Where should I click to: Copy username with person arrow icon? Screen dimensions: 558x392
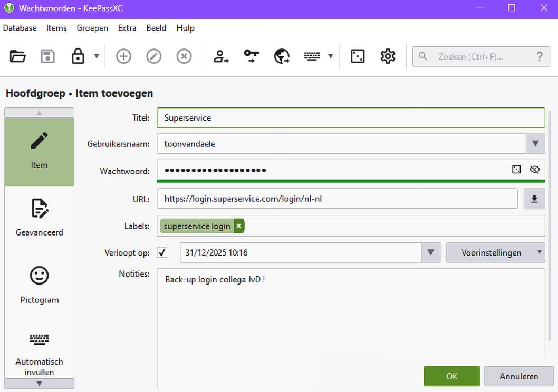click(x=221, y=56)
